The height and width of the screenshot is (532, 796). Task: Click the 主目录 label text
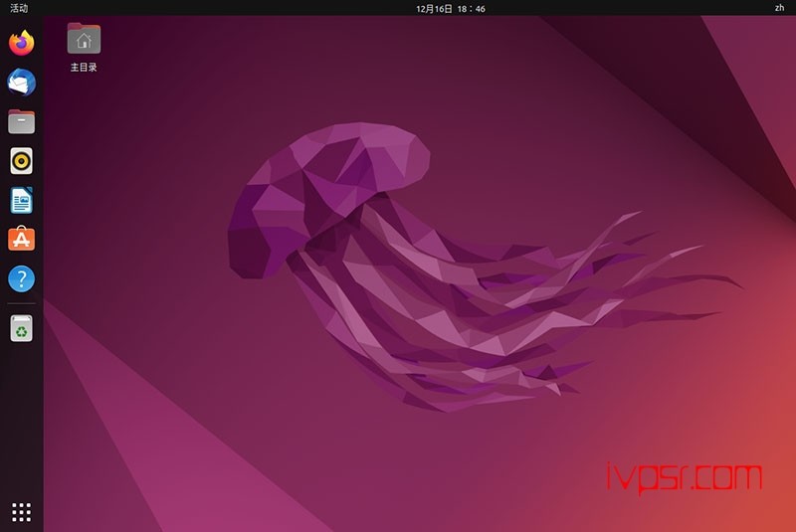tap(84, 67)
